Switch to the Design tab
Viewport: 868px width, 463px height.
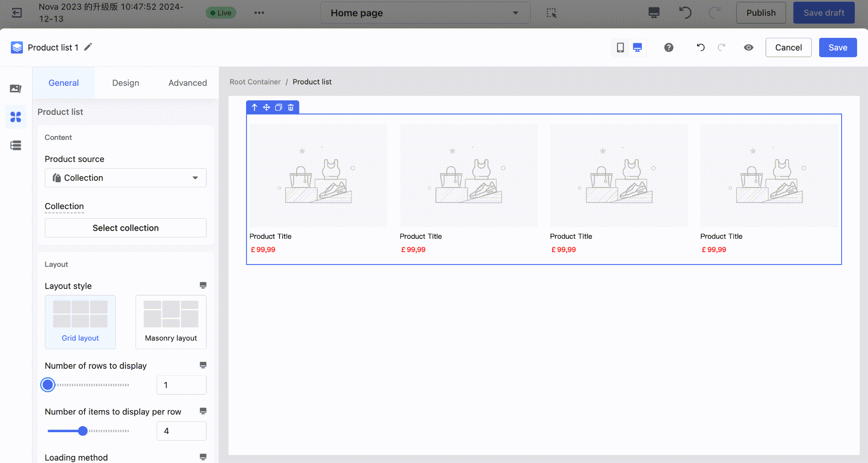[125, 83]
